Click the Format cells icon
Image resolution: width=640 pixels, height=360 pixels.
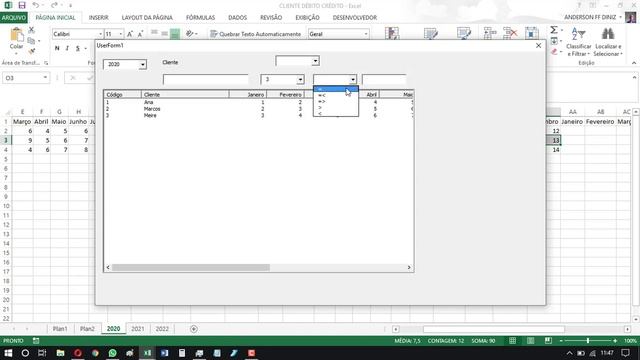(531, 33)
